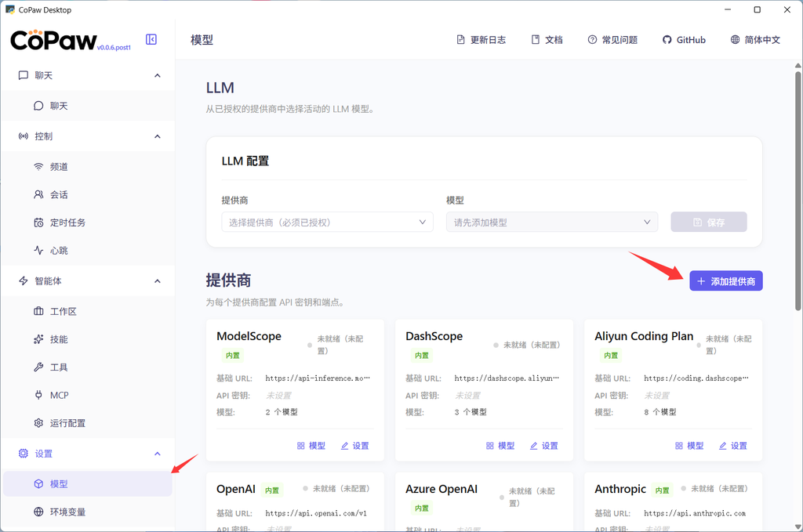This screenshot has width=803, height=532.
Task: Select 心跳 in the sidebar
Action: coord(88,250)
